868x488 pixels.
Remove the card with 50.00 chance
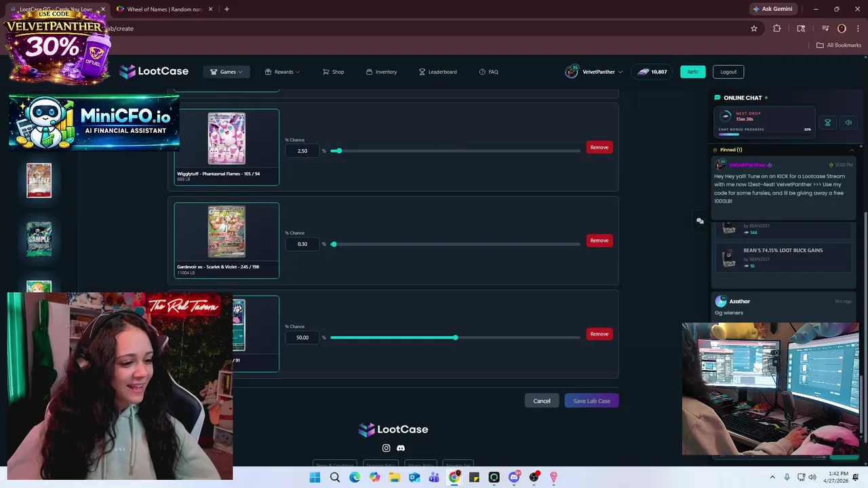(x=599, y=334)
